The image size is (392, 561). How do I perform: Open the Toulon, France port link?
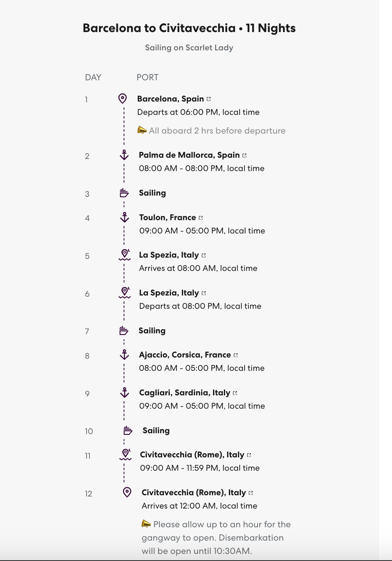click(168, 218)
